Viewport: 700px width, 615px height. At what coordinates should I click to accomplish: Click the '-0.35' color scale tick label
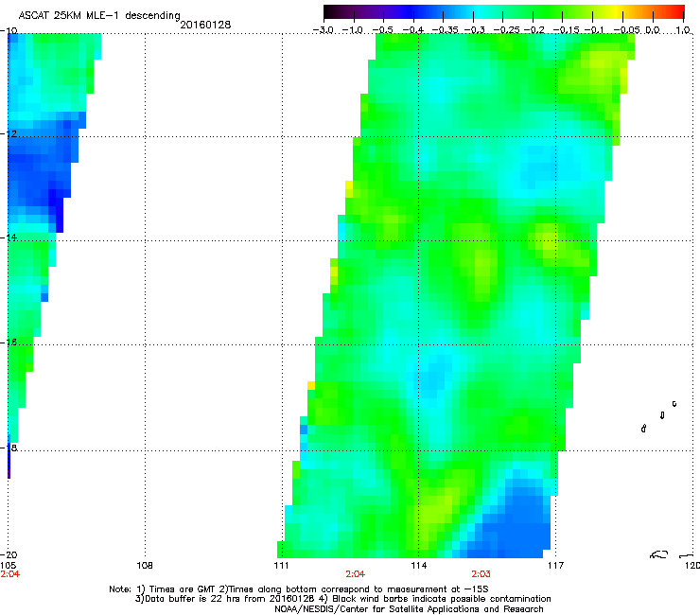pos(445,30)
